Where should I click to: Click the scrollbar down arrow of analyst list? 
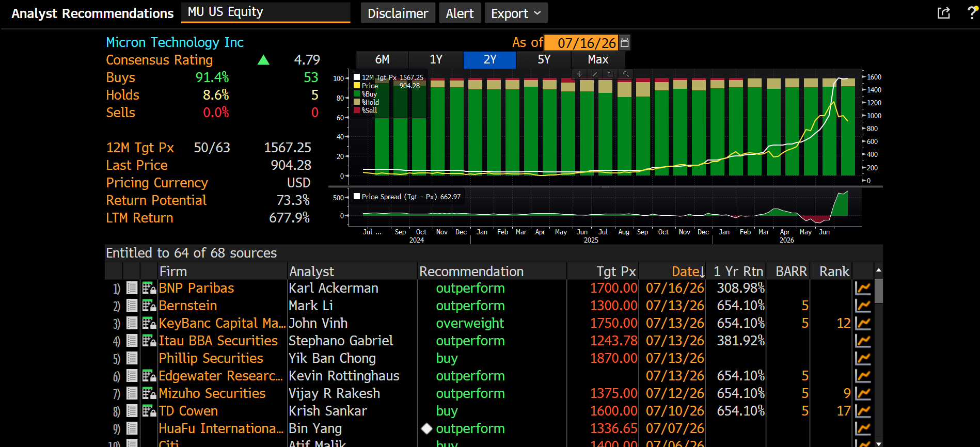click(879, 443)
